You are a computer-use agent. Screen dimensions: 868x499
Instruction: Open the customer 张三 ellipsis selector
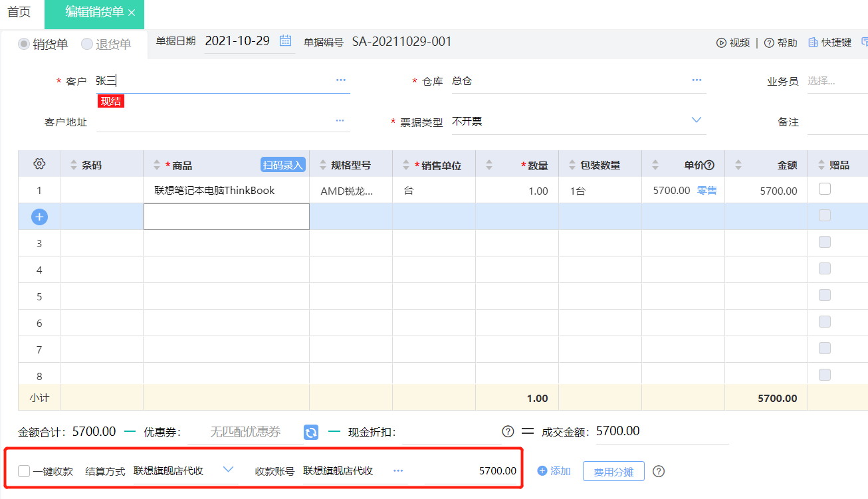pyautogui.click(x=341, y=80)
